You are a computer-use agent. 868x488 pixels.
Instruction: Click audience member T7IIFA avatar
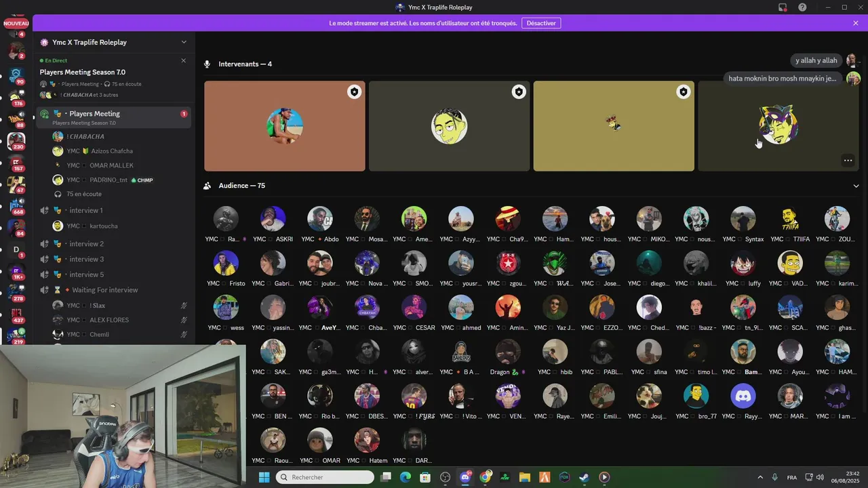[x=790, y=219]
